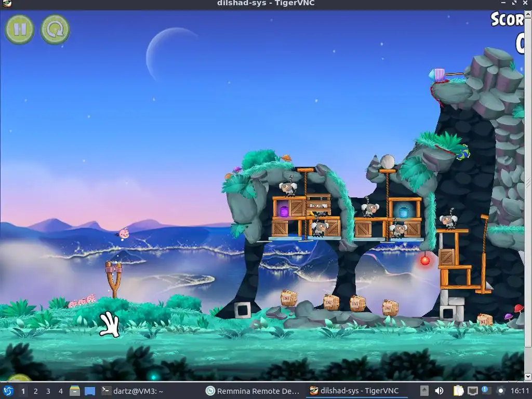
Task: Click the glowing blue lantern in wooden frame
Action: pyautogui.click(x=403, y=212)
